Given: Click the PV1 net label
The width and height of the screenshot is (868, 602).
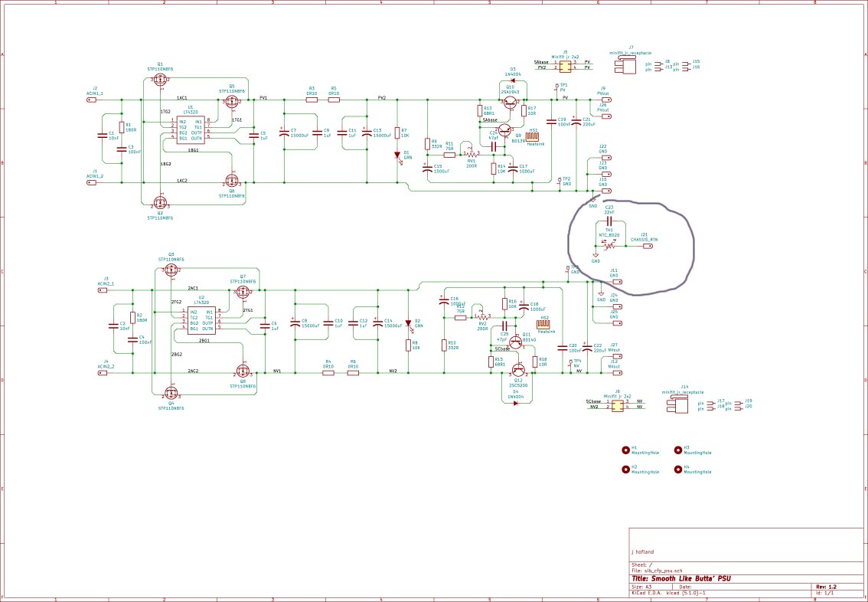Looking at the screenshot, I should [x=263, y=98].
